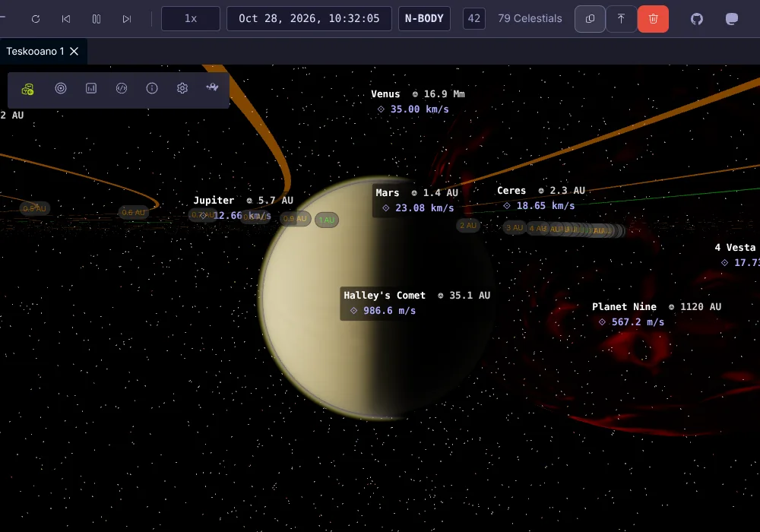
Task: Click Planet Nine speed 567.2 m/s
Action: coord(638,321)
